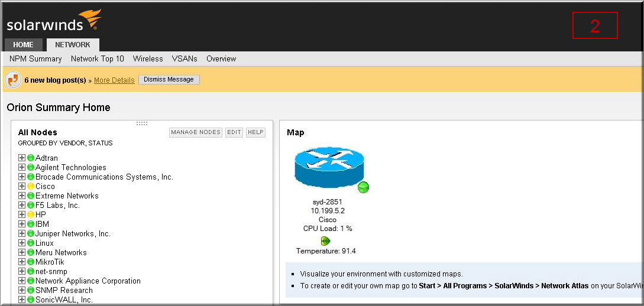Click the Temperature: 91.4 label
This screenshot has width=644, height=306.
tap(326, 251)
